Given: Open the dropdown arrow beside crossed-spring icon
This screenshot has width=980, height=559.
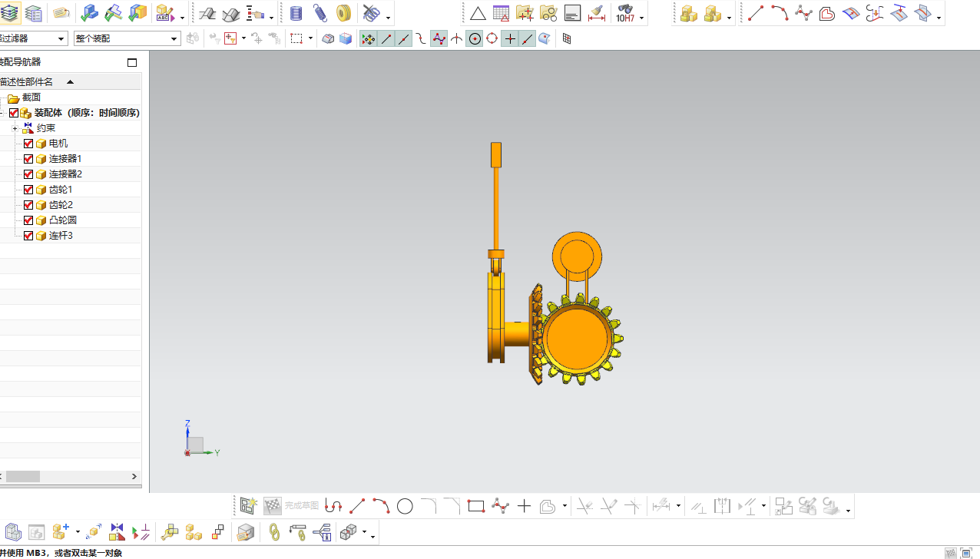Looking at the screenshot, I should pyautogui.click(x=388, y=17).
